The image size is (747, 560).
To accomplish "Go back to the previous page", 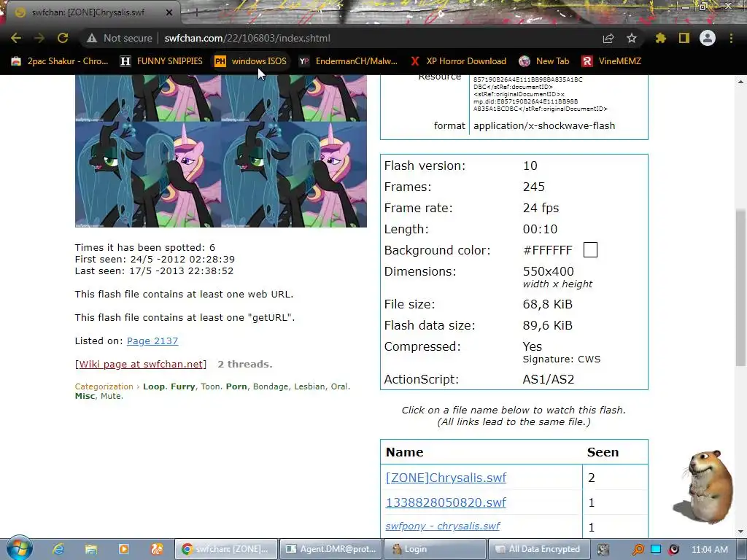I will tap(16, 38).
